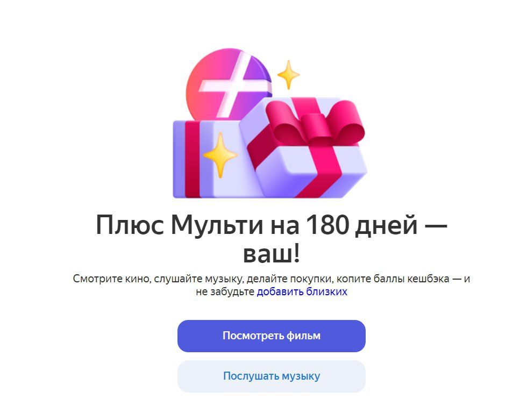Image resolution: width=527 pixels, height=420 pixels.
Task: Click the word "Мульти" in the heading
Action: pyautogui.click(x=217, y=225)
